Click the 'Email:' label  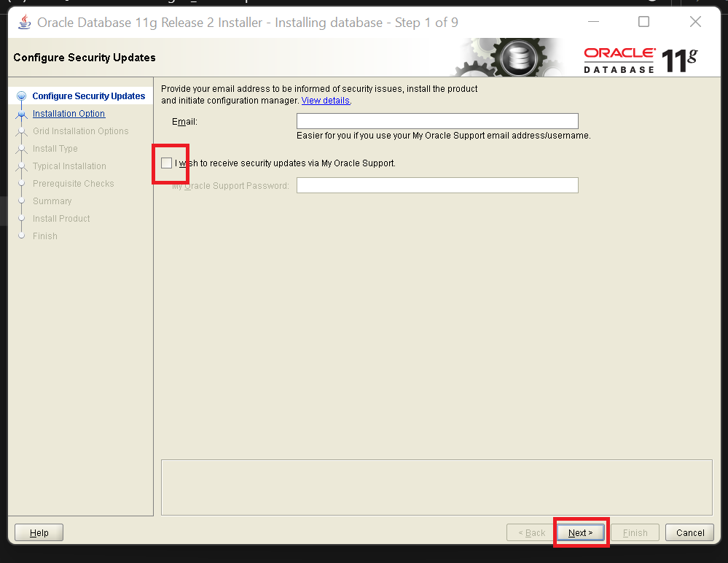184,122
